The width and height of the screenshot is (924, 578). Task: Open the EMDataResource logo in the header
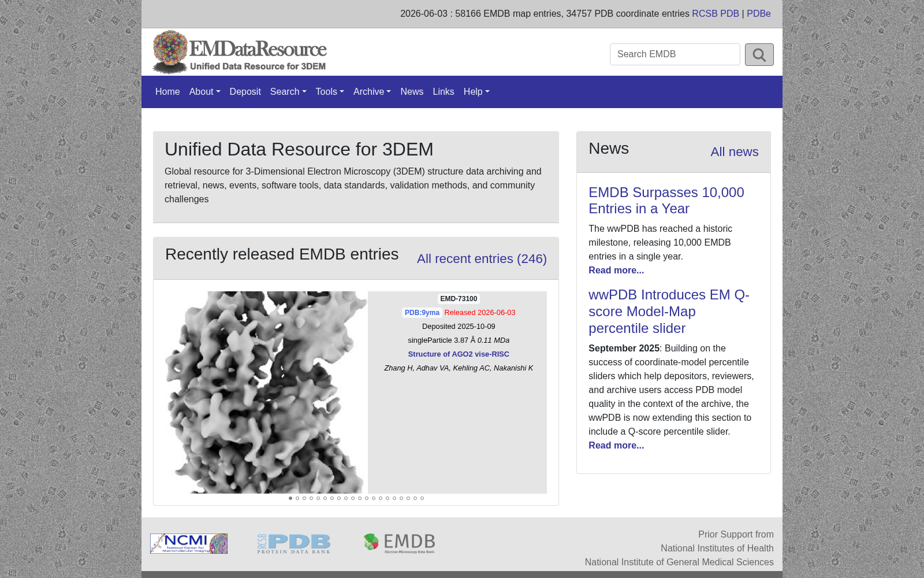pos(240,52)
